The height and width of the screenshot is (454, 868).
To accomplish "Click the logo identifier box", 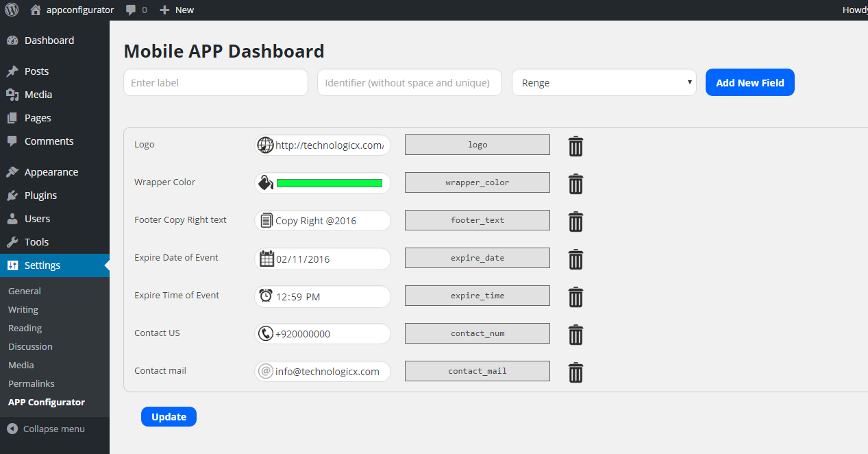I will 478,145.
